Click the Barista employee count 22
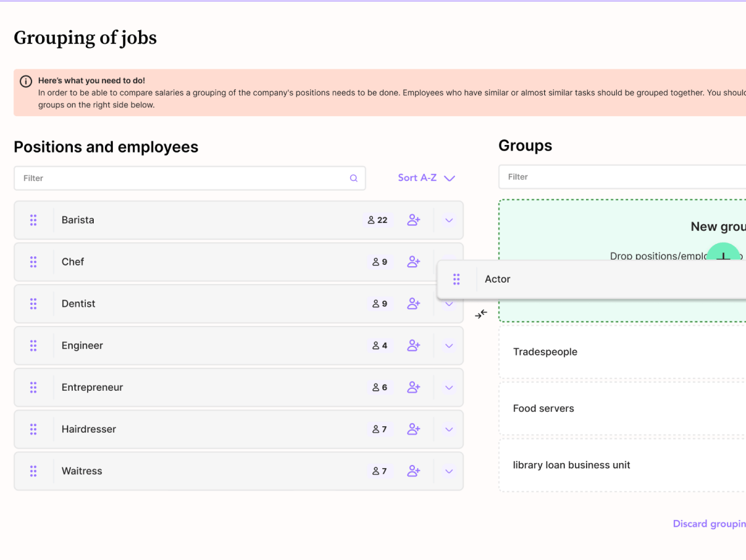Image resolution: width=746 pixels, height=560 pixels. click(378, 220)
